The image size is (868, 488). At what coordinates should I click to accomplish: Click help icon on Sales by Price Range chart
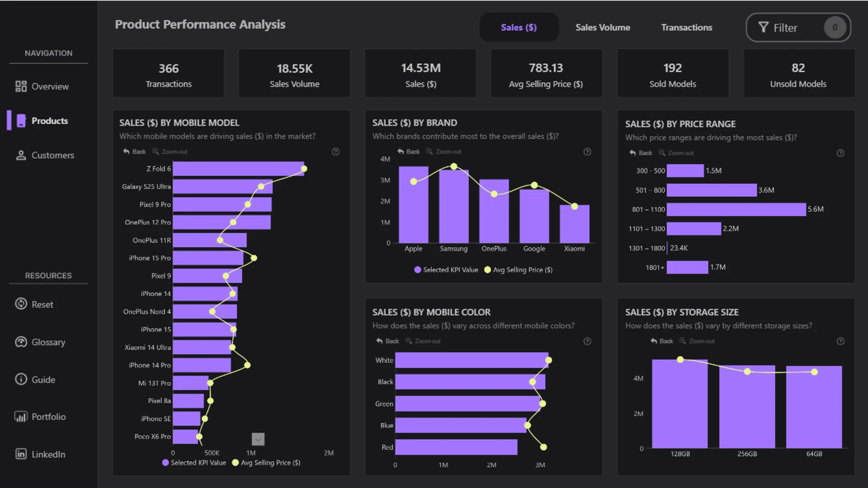click(x=840, y=153)
